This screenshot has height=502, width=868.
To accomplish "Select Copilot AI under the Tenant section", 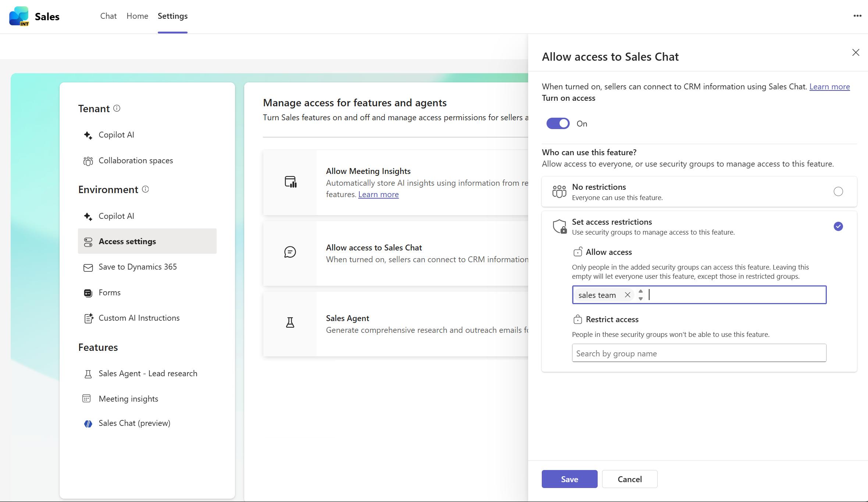I will [116, 135].
